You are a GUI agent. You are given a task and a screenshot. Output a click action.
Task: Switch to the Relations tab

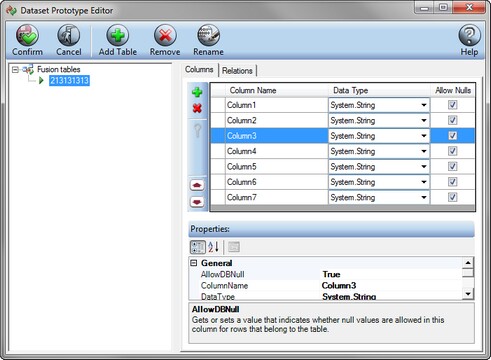pyautogui.click(x=237, y=71)
